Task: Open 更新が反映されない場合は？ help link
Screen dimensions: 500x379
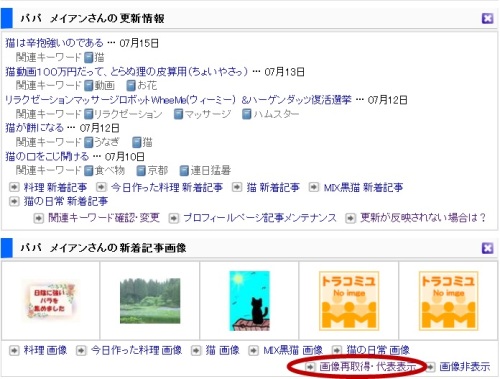Action: (x=423, y=218)
